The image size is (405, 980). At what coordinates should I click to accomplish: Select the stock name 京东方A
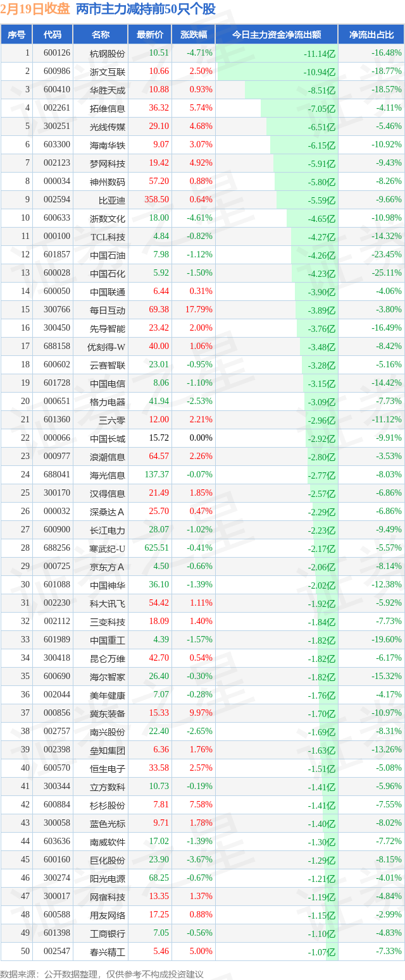coord(108,567)
